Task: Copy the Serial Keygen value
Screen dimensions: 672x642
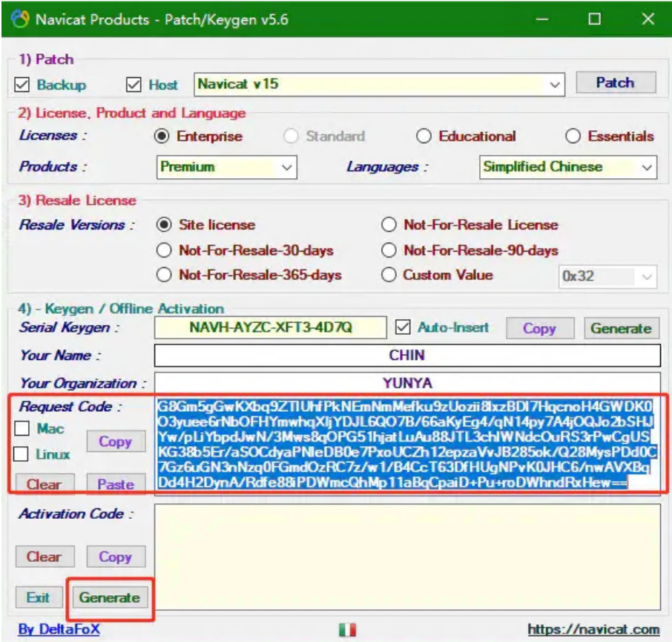Action: coord(539,329)
